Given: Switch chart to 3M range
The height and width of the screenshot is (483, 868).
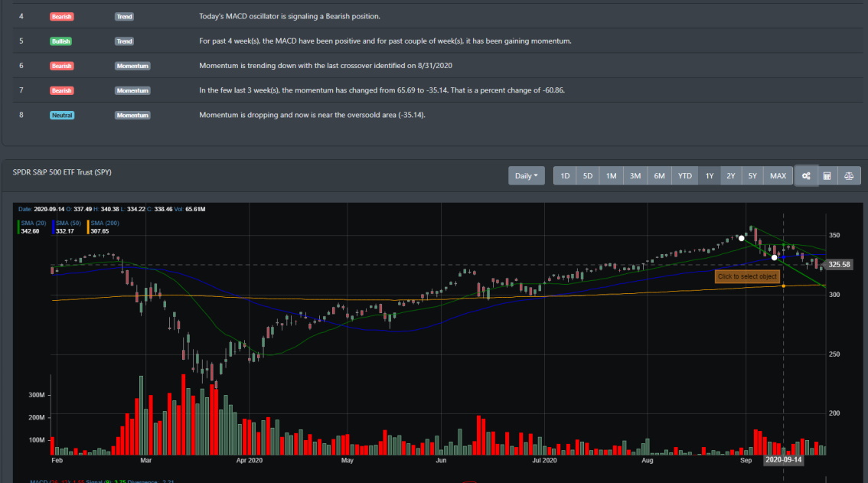Looking at the screenshot, I should coord(635,176).
